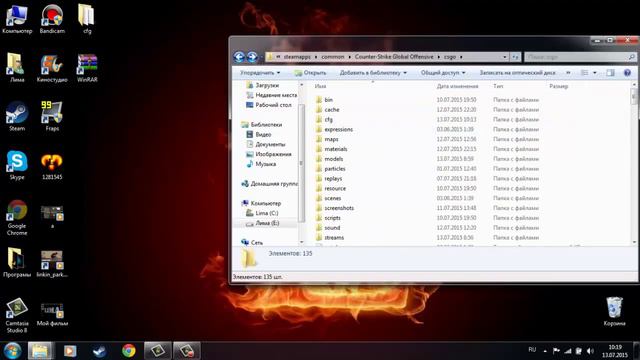The height and width of the screenshot is (360, 640).
Task: Show hidden tray icons arrow
Action: [x=545, y=351]
